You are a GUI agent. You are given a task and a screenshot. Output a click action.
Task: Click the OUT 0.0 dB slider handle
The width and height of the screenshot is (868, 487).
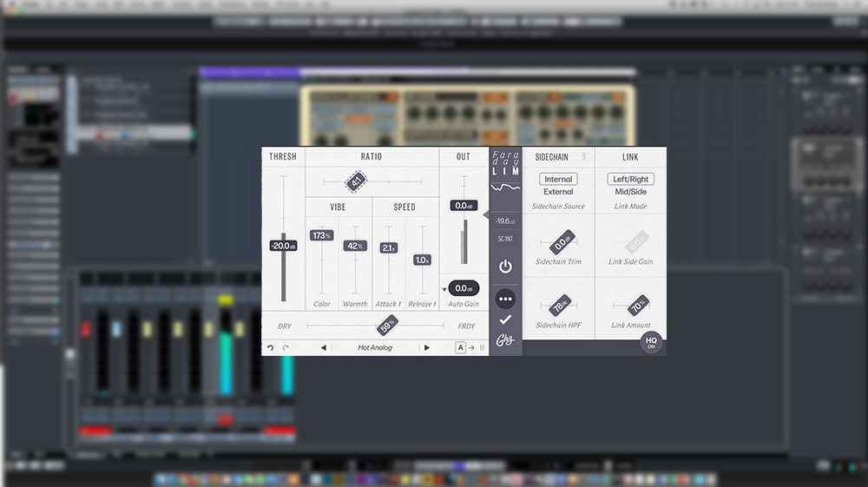[464, 206]
